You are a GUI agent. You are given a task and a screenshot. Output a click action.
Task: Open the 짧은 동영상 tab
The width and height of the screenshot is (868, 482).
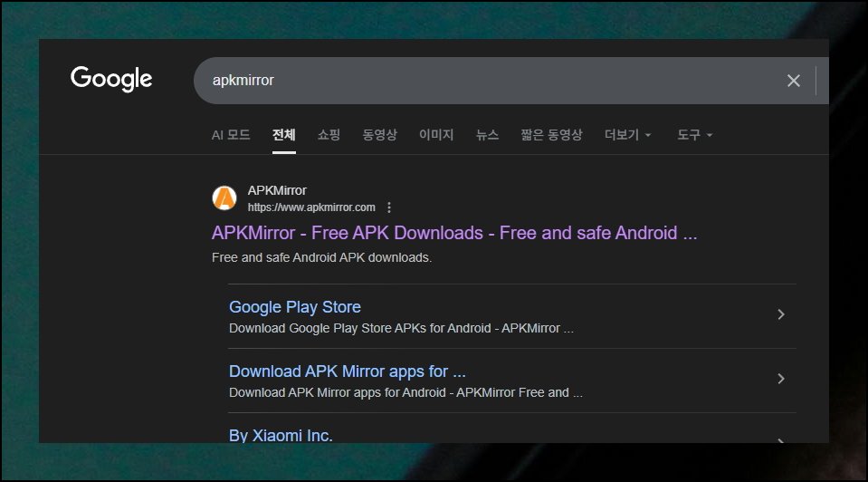tap(551, 135)
